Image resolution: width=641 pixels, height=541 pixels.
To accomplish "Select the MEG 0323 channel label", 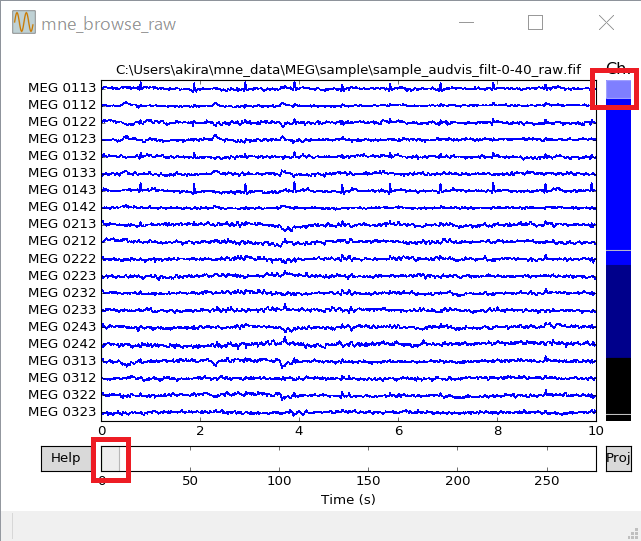I will 62,412.
